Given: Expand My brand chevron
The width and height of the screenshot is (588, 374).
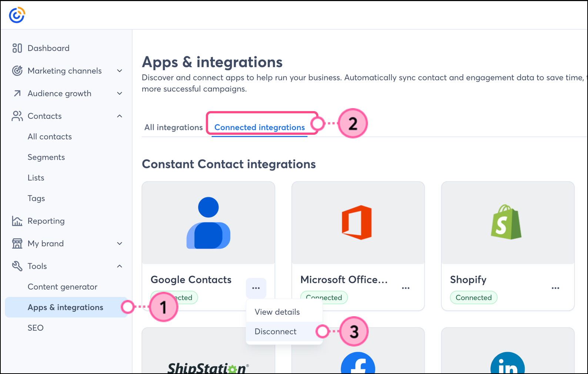Looking at the screenshot, I should [x=120, y=244].
